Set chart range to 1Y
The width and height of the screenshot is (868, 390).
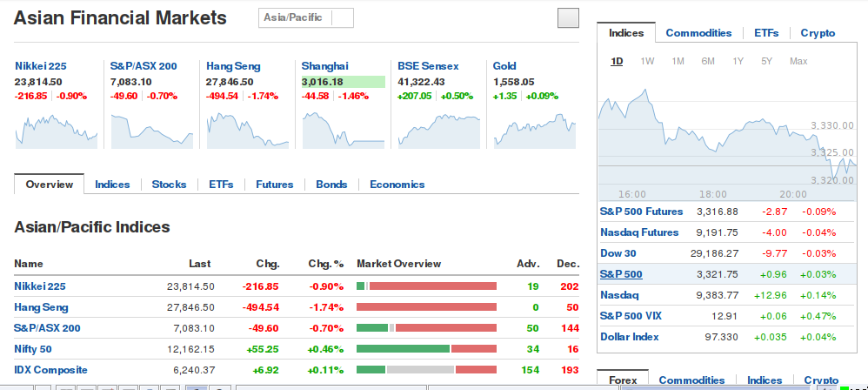(738, 61)
